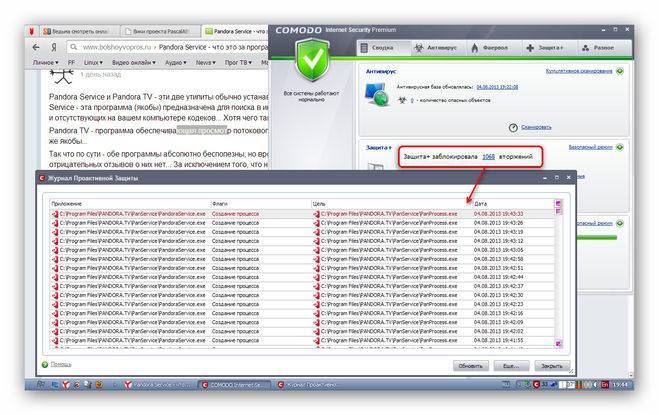Click the En language indicator in the tray
This screenshot has width=659, height=415.
(604, 384)
